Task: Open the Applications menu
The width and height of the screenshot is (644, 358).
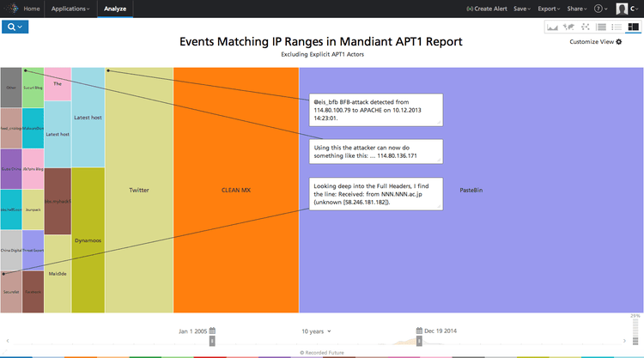Action: point(70,9)
